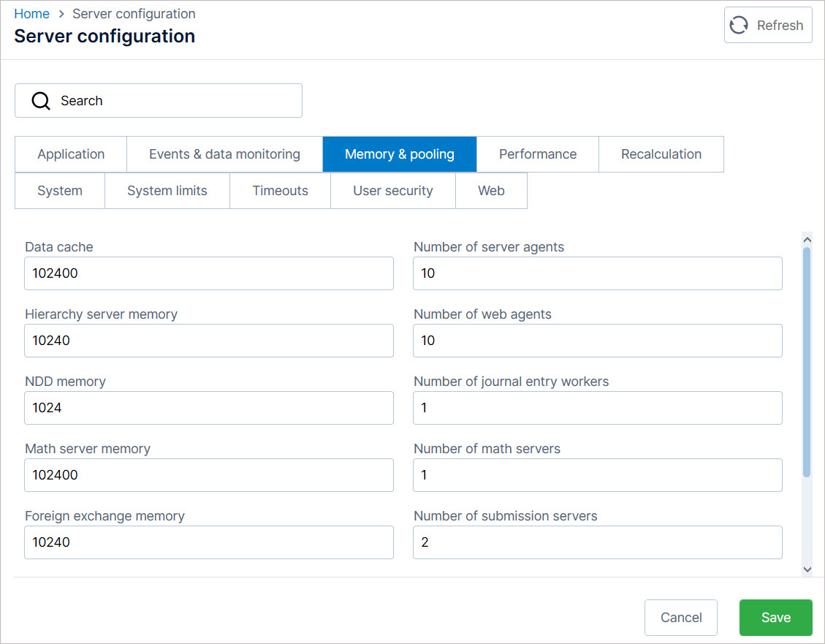Click the scrollbar down arrow
825x644 pixels.
coord(807,569)
